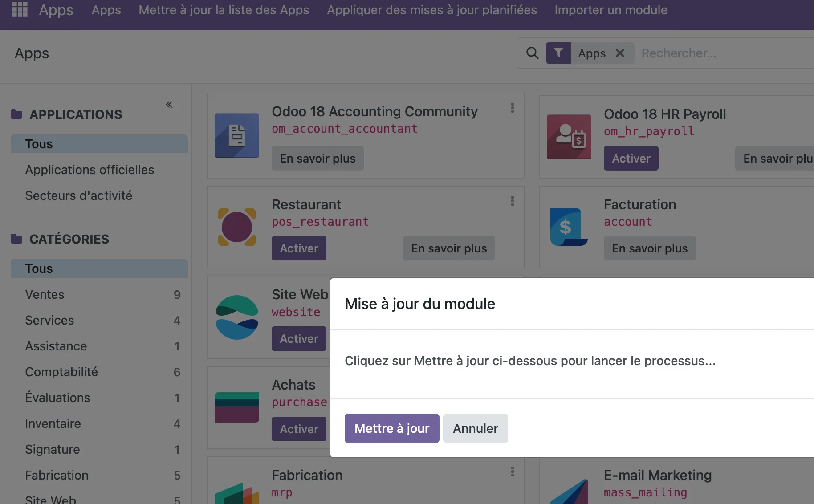Click En savoir plus for Restaurant
Image resolution: width=814 pixels, height=504 pixels.
click(x=449, y=248)
